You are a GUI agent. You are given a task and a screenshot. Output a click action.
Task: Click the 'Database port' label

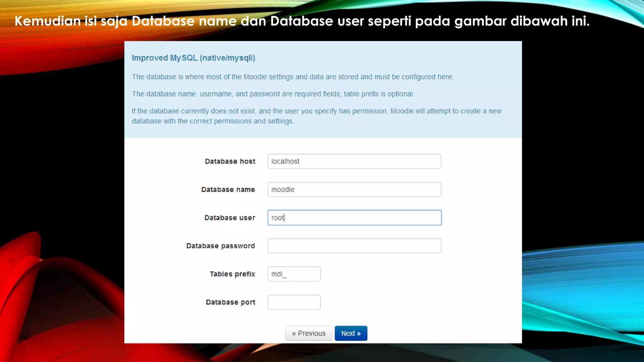click(x=230, y=302)
